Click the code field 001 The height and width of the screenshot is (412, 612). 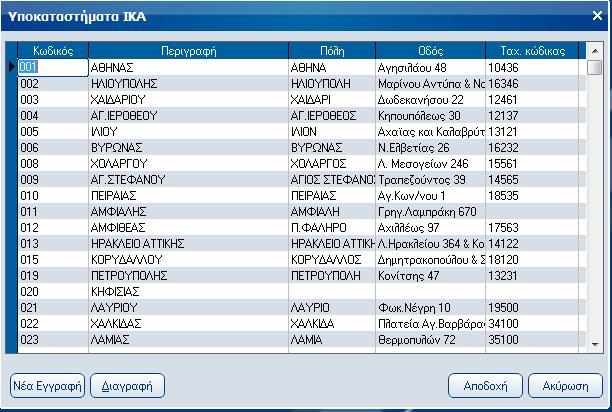point(53,67)
